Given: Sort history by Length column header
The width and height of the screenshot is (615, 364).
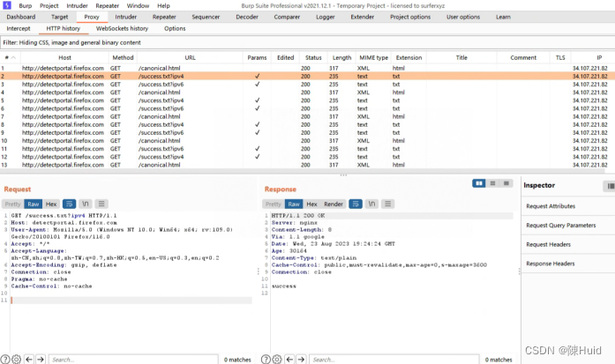Looking at the screenshot, I should 341,57.
